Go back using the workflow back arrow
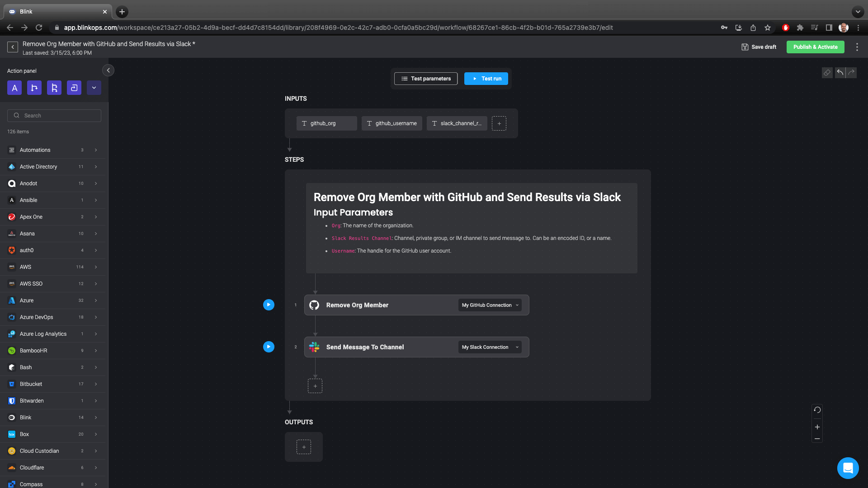This screenshot has width=868, height=488. [13, 47]
